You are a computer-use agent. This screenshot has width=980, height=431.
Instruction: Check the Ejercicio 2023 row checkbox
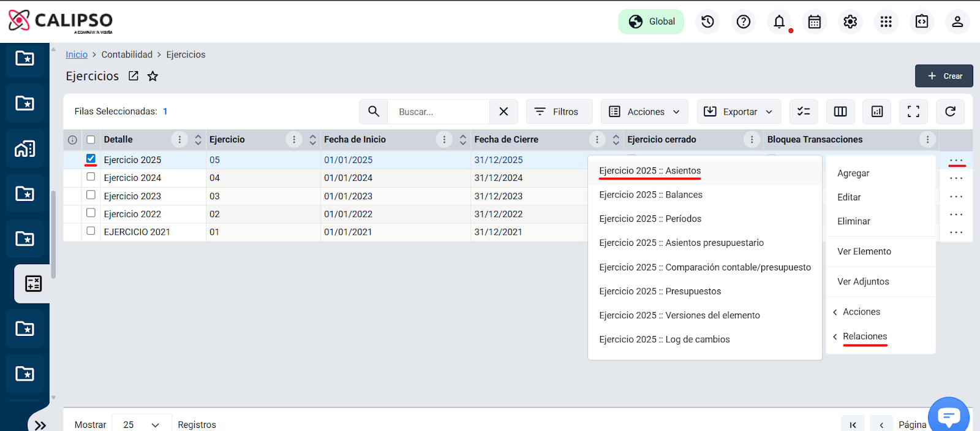pos(91,195)
